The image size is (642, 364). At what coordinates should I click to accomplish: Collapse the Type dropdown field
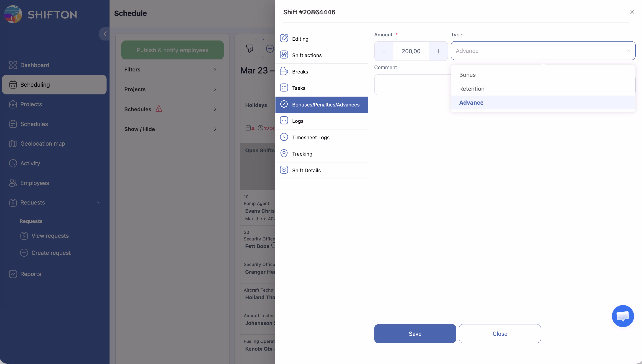coord(627,51)
